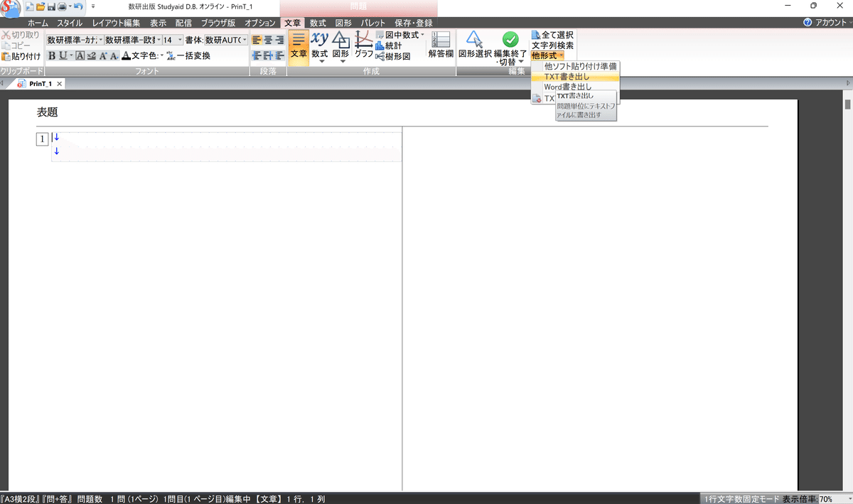Activate 図形選択 shape selection

click(474, 44)
